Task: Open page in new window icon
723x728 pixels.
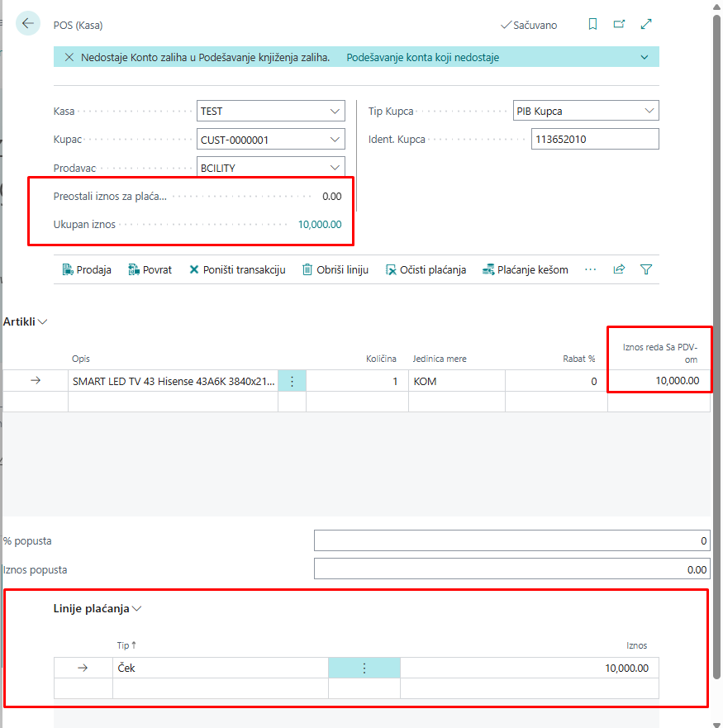Action: pos(619,25)
